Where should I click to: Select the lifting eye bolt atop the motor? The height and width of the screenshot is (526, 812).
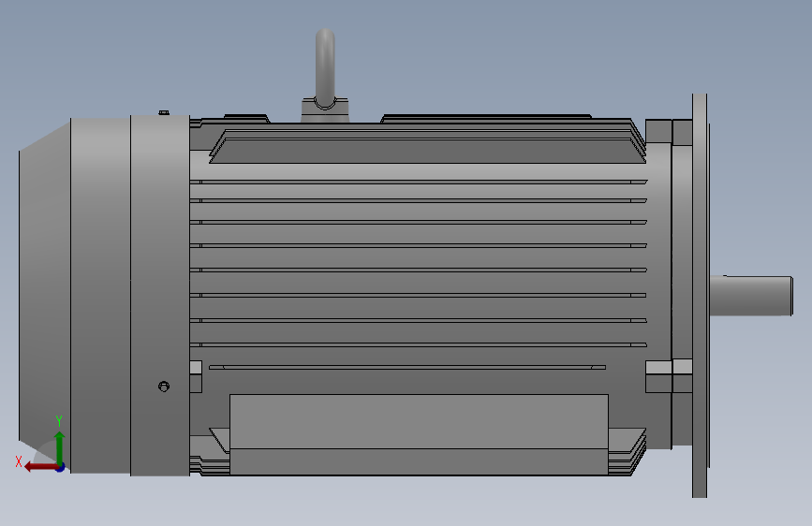[325, 68]
